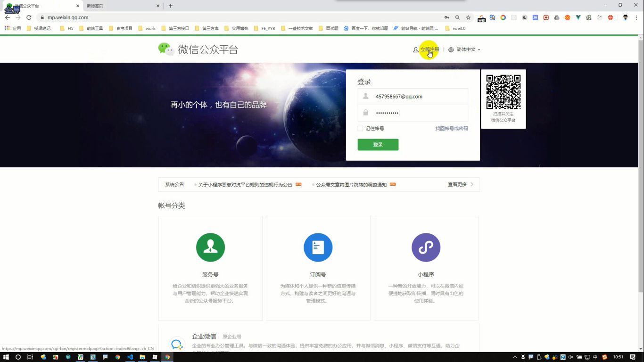Expand hidden icons chevron in taskbar
Viewport: 644px width, 362px height.
pyautogui.click(x=514, y=357)
